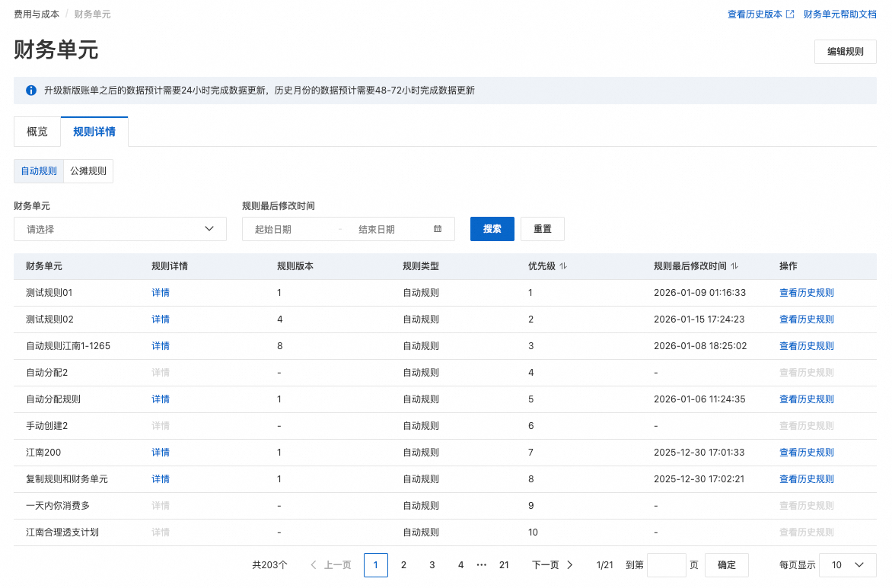Click the external link icon after 查看历史版本
Screen dimensions: 892x588
(790, 14)
